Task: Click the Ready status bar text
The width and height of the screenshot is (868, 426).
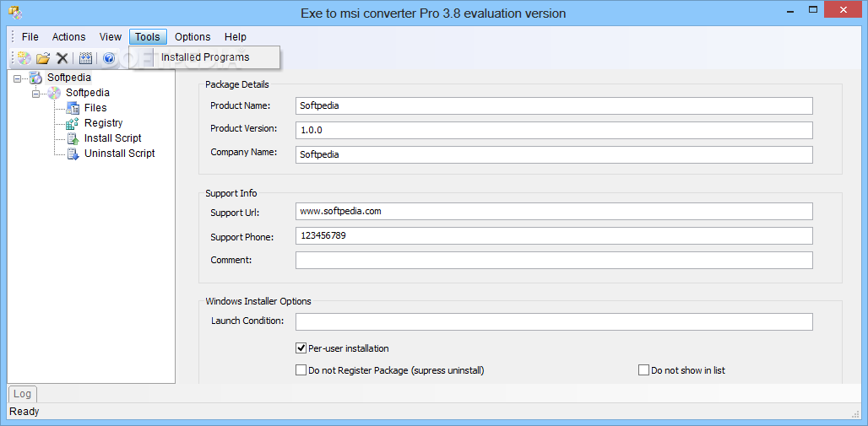Action: (24, 412)
